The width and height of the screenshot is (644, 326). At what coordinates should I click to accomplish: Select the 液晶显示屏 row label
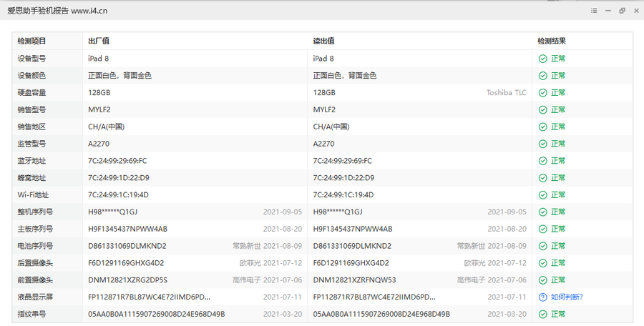[35, 297]
